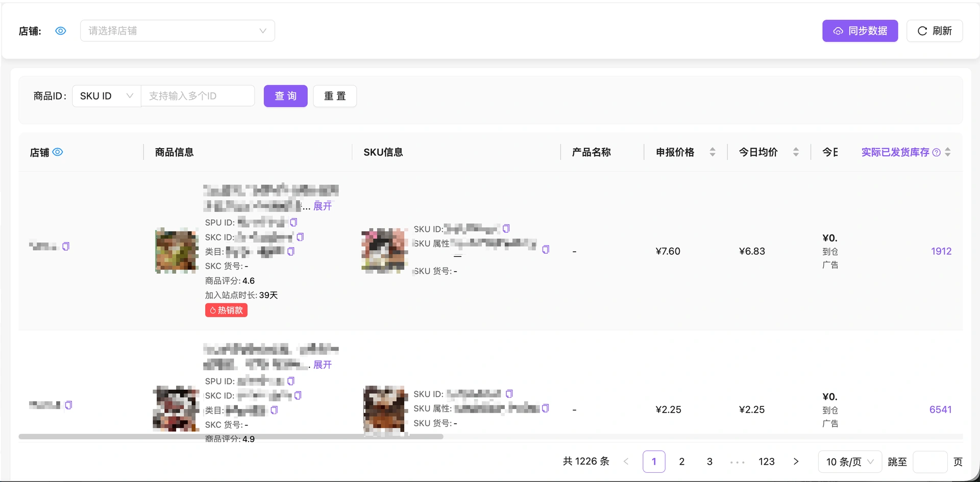Copy second row store name
The height and width of the screenshot is (482, 980).
68,405
